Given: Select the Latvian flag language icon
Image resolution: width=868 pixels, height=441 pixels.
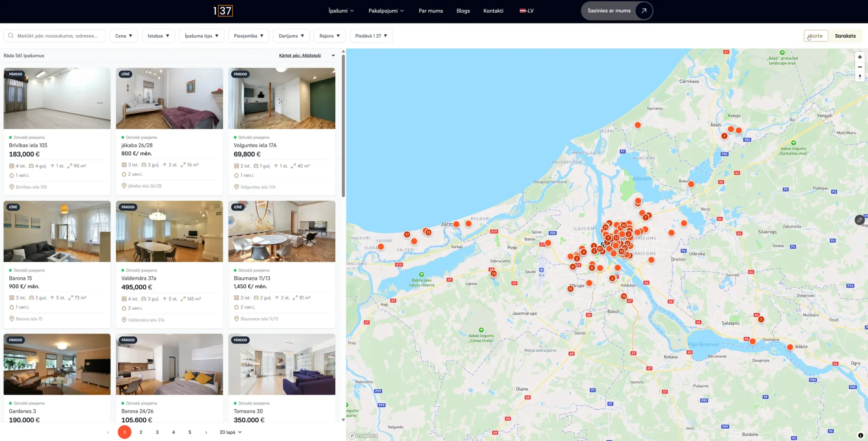Looking at the screenshot, I should tap(523, 11).
